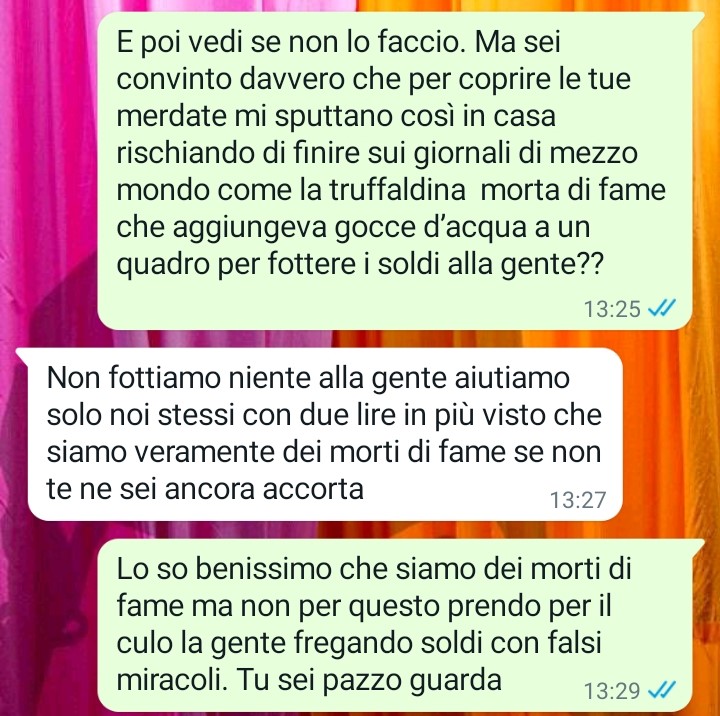Screen dimensions: 720x716
Task: Click the 13:25 timestamp
Action: coord(612,309)
